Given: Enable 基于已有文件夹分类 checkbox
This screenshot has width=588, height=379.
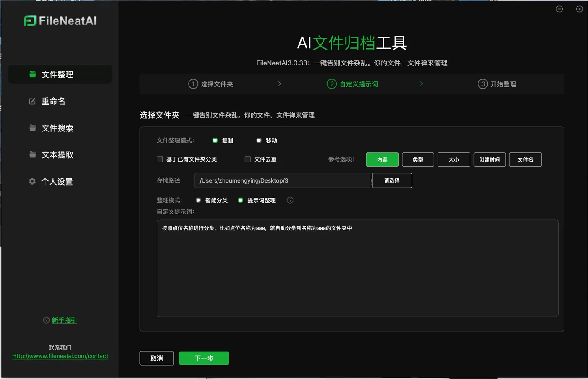Looking at the screenshot, I should pyautogui.click(x=160, y=159).
